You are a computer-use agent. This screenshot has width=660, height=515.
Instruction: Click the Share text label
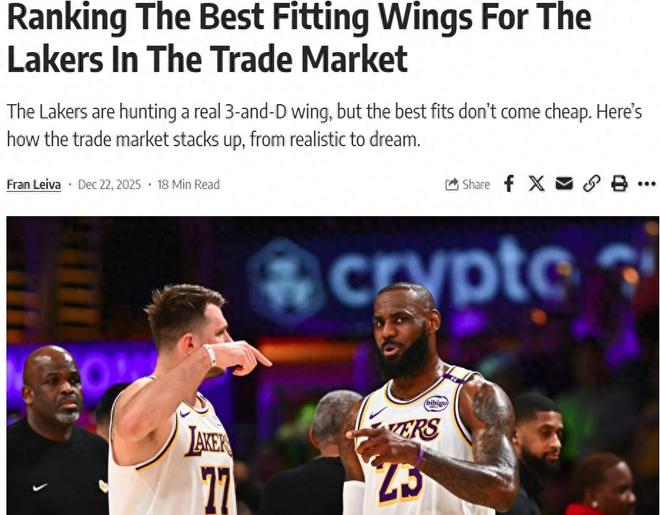[476, 184]
